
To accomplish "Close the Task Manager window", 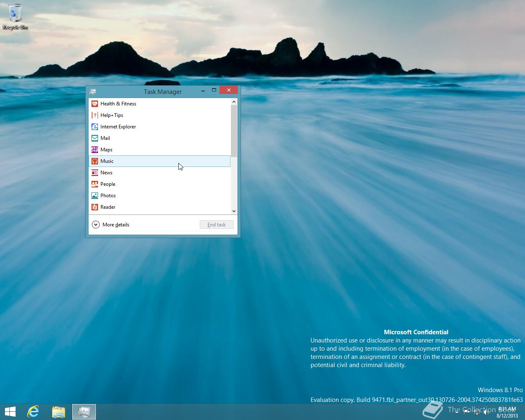I will [228, 90].
